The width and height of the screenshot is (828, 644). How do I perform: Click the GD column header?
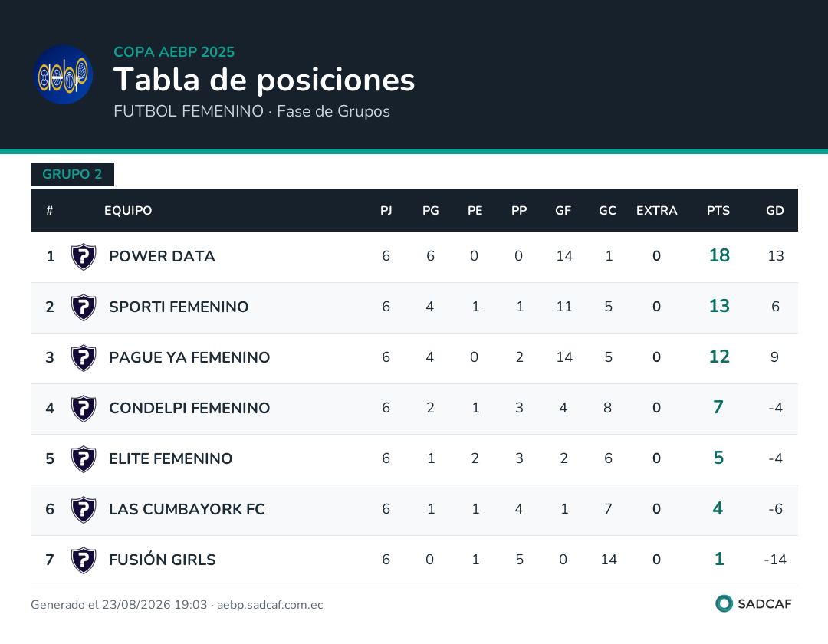(x=774, y=211)
